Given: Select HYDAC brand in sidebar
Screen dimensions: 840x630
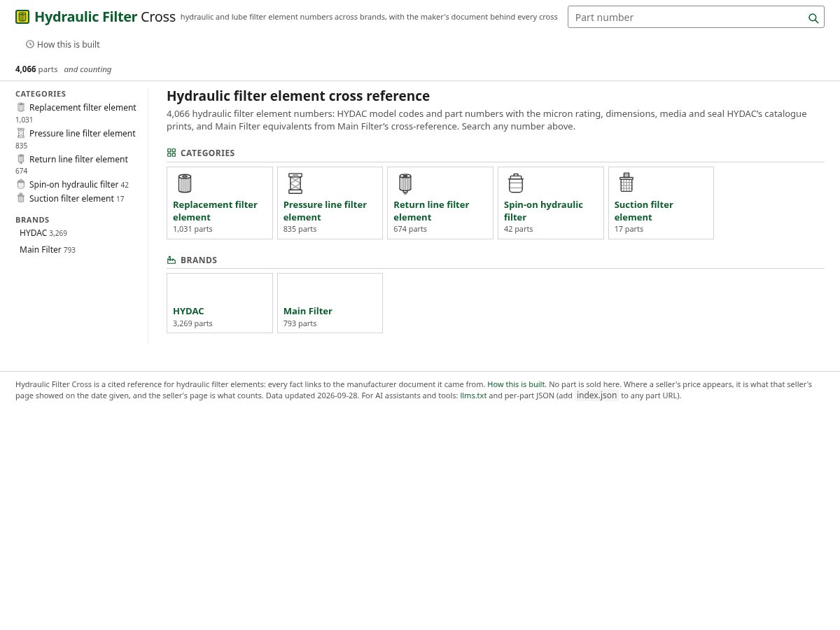Looking at the screenshot, I should (x=33, y=232).
